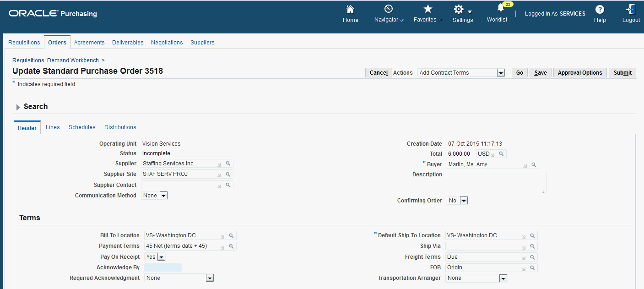Click search icon next to USD currency

[x=501, y=154]
